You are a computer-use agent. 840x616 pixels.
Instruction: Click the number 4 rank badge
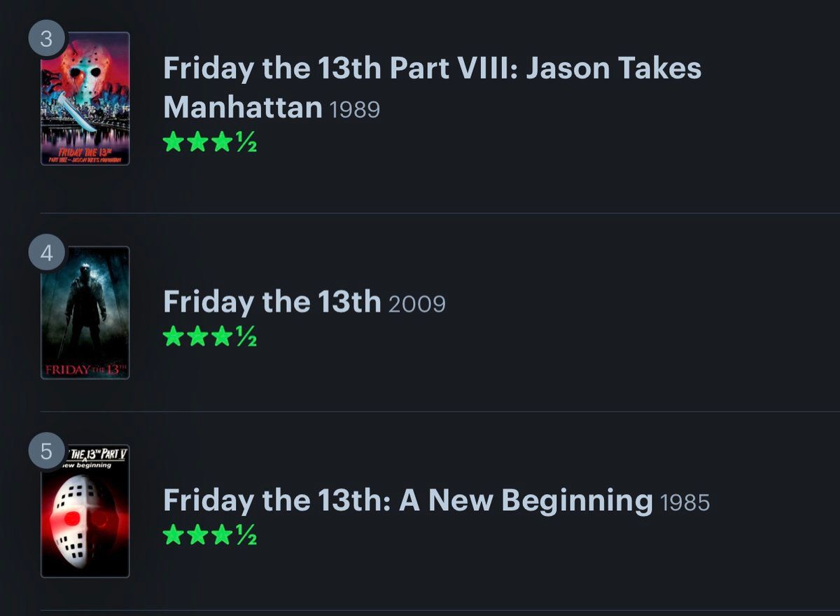pos(46,253)
